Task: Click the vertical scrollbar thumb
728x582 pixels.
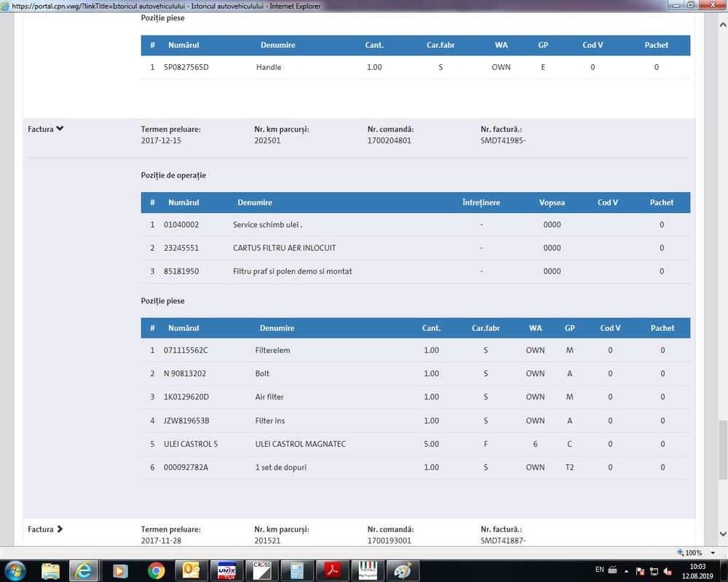Action: [723, 450]
